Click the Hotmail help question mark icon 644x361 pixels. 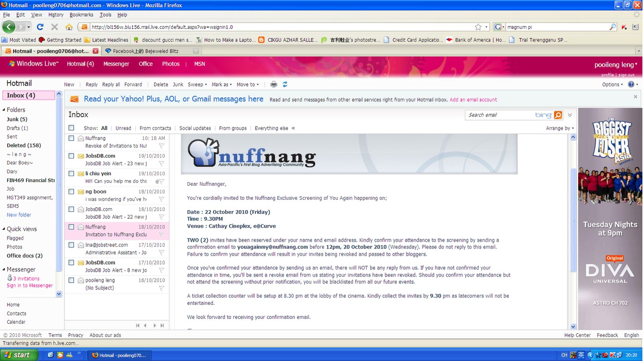pyautogui.click(x=631, y=84)
